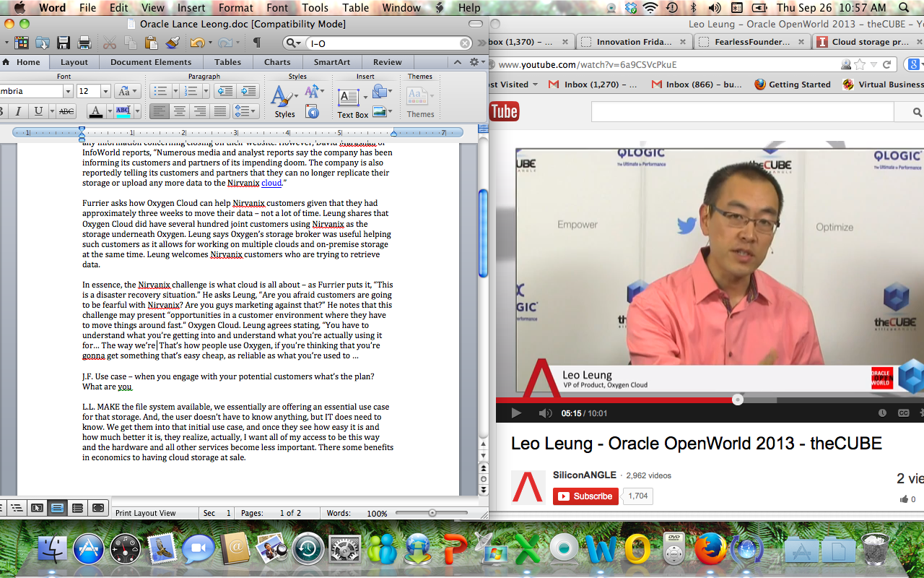Toggle Italic formatting in Word

(18, 111)
